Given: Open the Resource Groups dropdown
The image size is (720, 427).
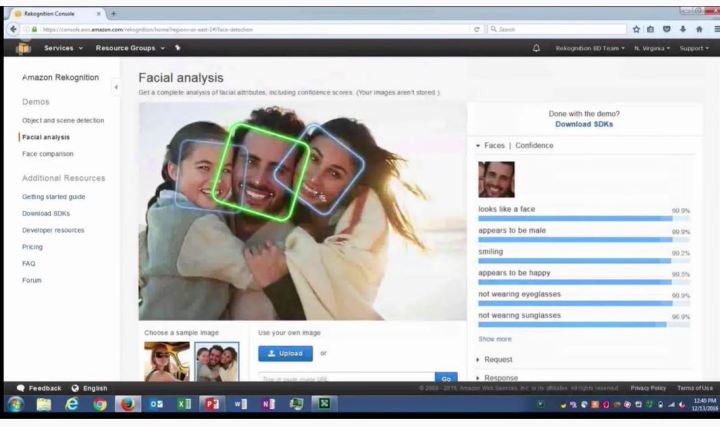Looking at the screenshot, I should point(132,48).
